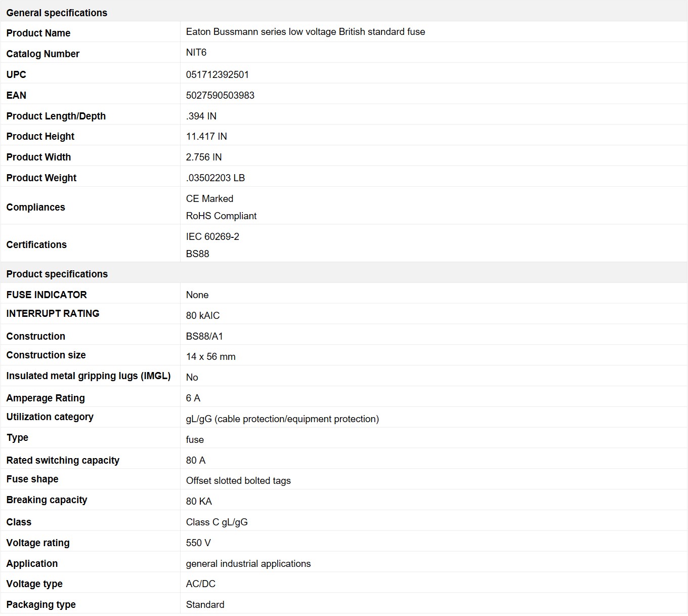Click the Product Height value 11.417 IN

click(x=206, y=136)
